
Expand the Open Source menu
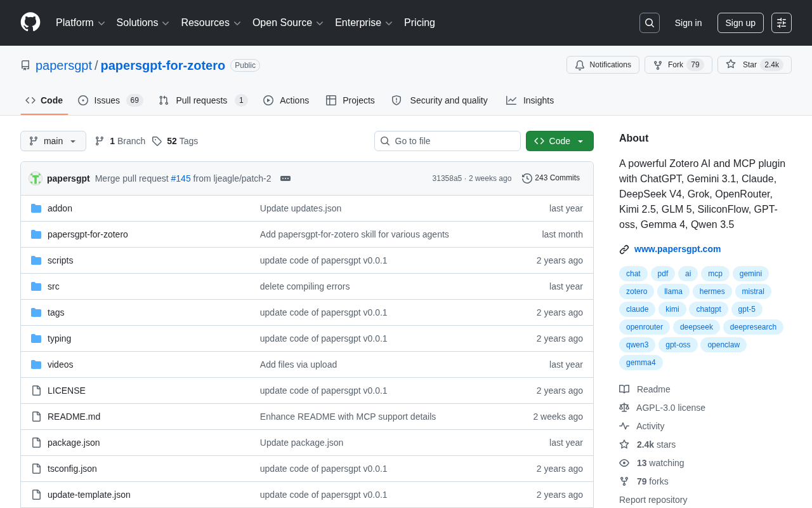(288, 23)
